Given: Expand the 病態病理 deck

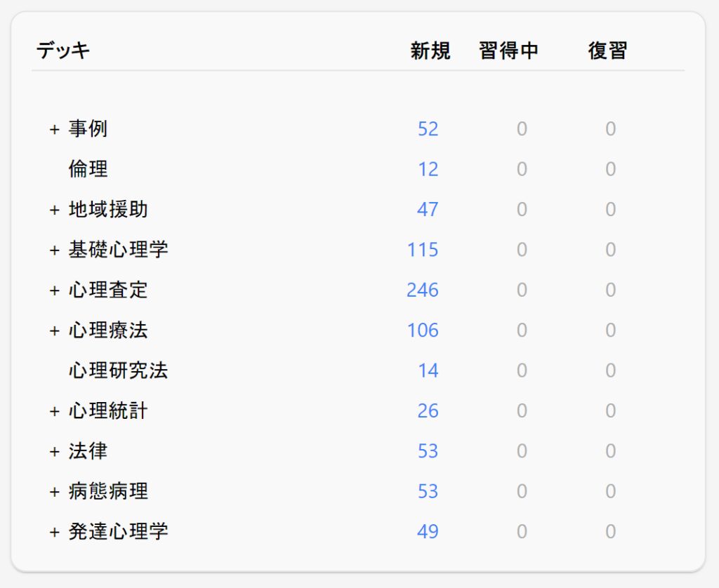Looking at the screenshot, I should point(54,492).
